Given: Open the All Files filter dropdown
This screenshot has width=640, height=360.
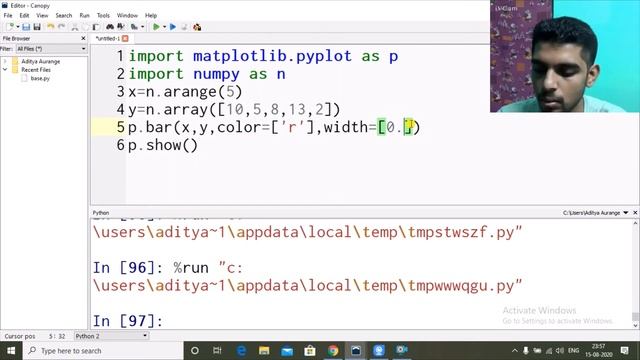Looking at the screenshot, I should tap(51, 49).
